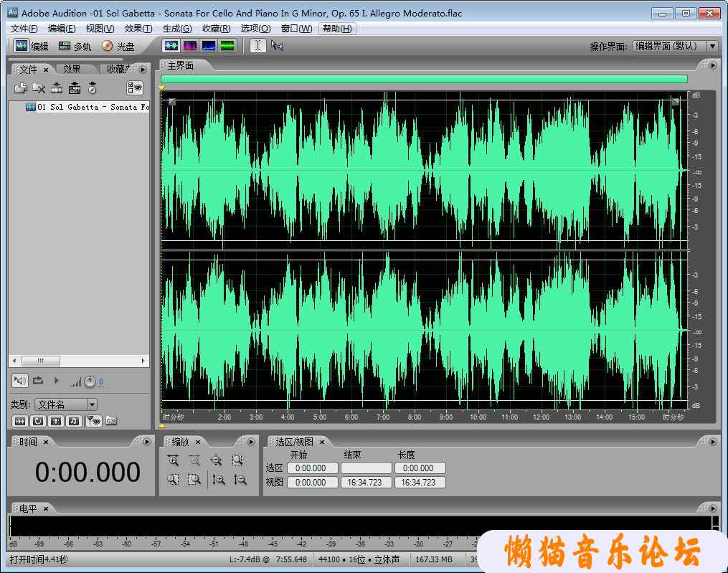Click the view end field 16:34.723

[367, 483]
